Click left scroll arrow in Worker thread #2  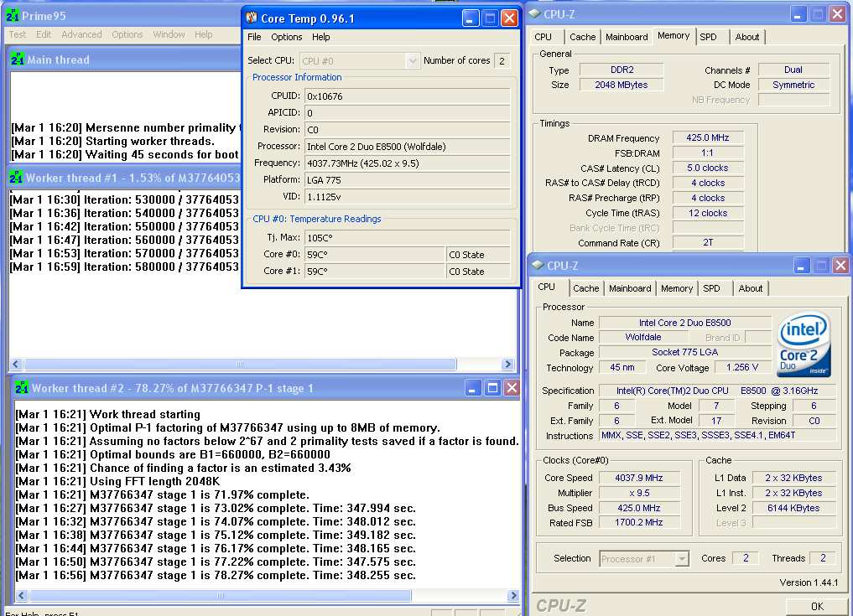tap(21, 596)
